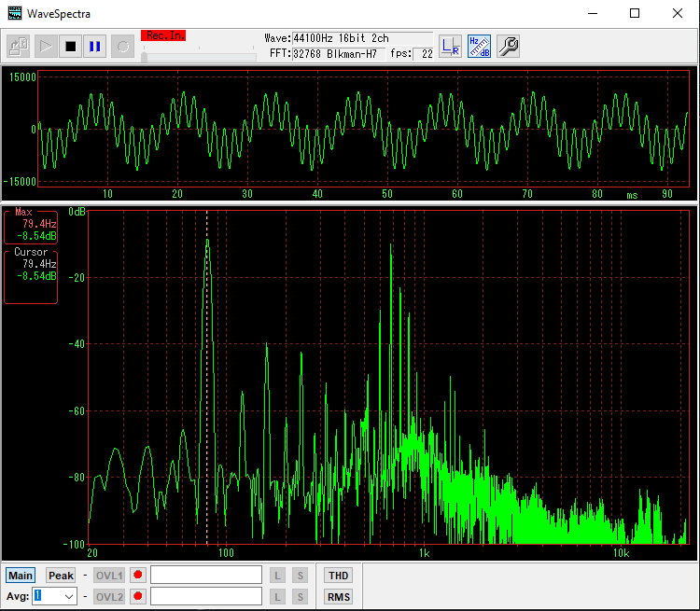Click the FFT field 32768 Blkman-H7
This screenshot has height=611, width=700.
(339, 54)
